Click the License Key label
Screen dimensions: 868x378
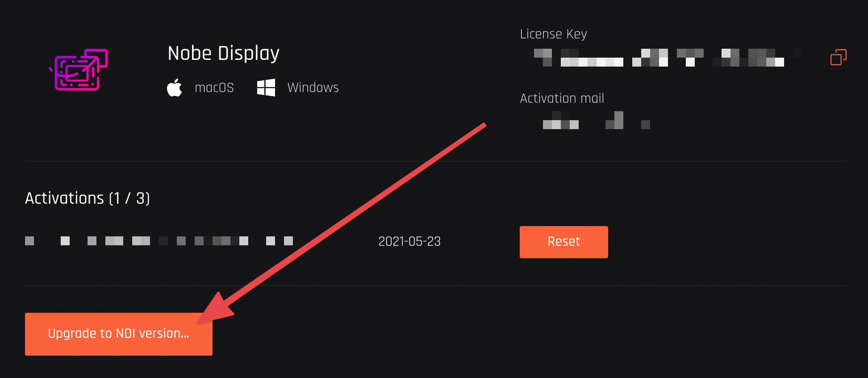pos(553,34)
